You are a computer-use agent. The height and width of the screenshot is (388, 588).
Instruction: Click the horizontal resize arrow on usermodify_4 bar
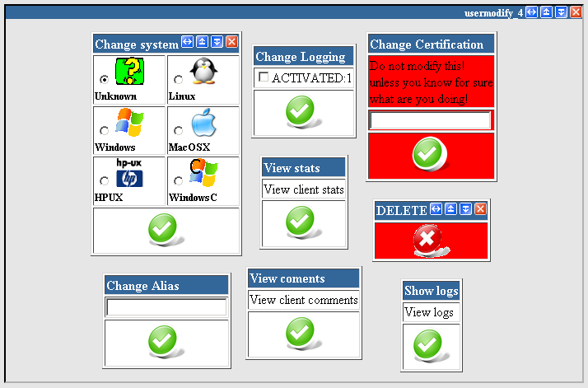click(x=531, y=12)
